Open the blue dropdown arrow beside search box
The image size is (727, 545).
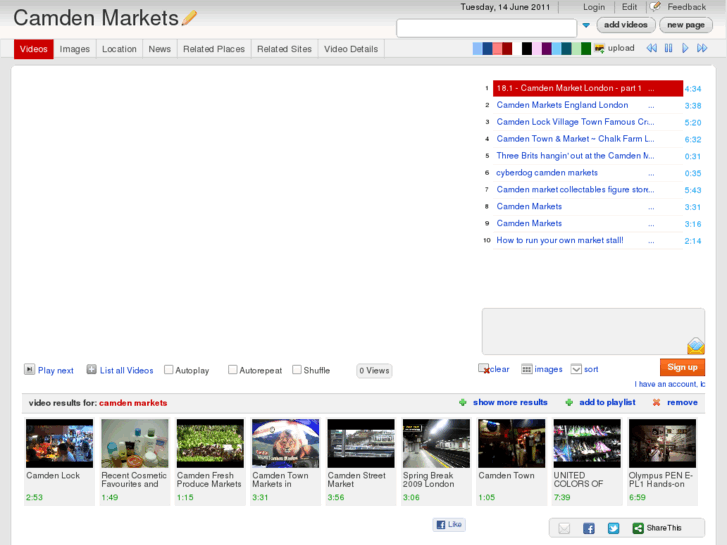(x=586, y=26)
